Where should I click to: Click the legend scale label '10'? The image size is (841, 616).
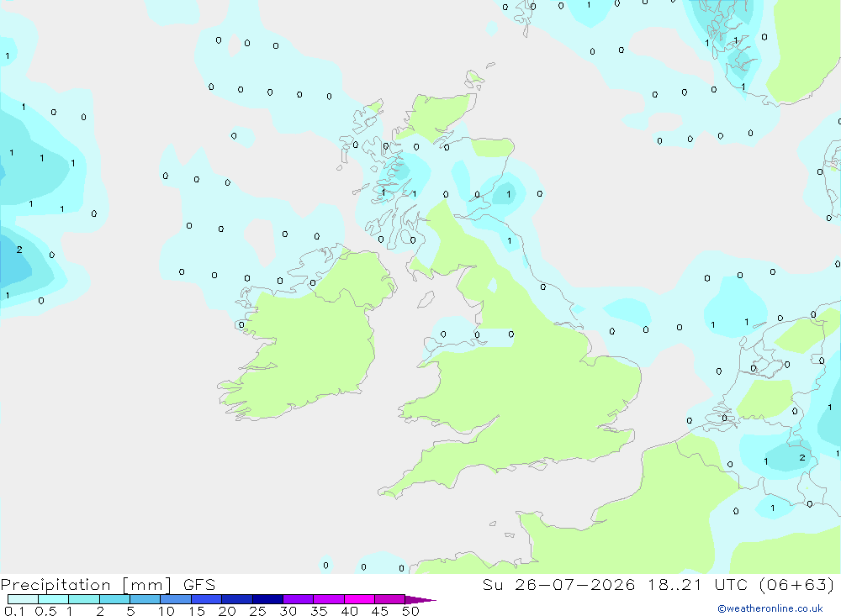[167, 611]
